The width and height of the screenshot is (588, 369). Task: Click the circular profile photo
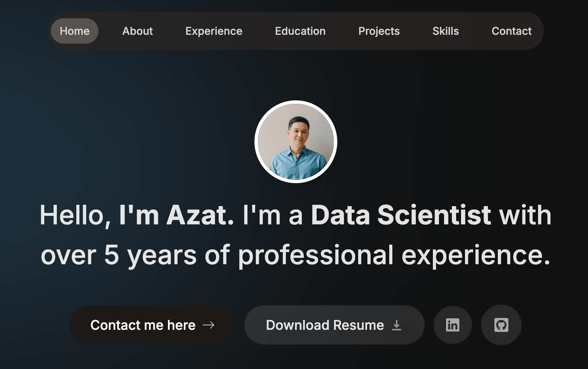pos(296,142)
